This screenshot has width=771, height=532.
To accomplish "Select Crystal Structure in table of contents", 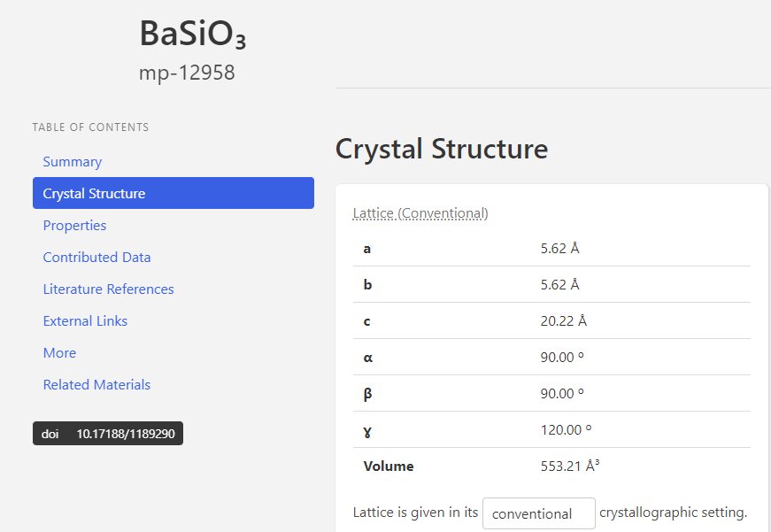I will pos(173,193).
